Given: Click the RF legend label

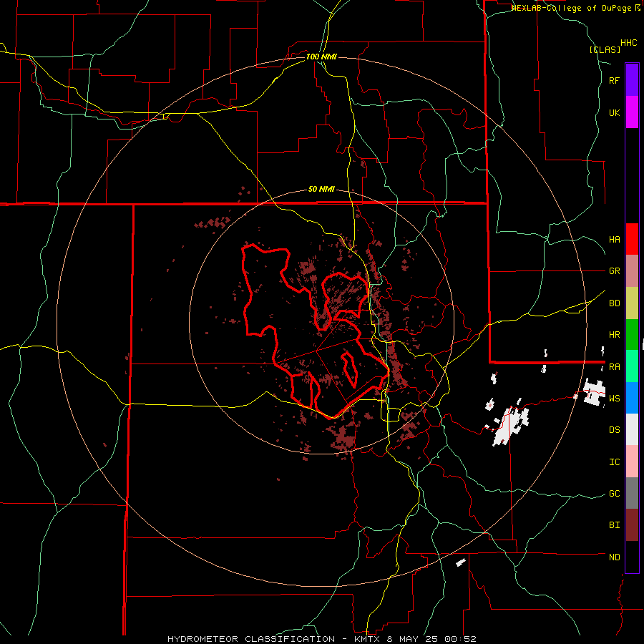Looking at the screenshot, I should pyautogui.click(x=614, y=80).
